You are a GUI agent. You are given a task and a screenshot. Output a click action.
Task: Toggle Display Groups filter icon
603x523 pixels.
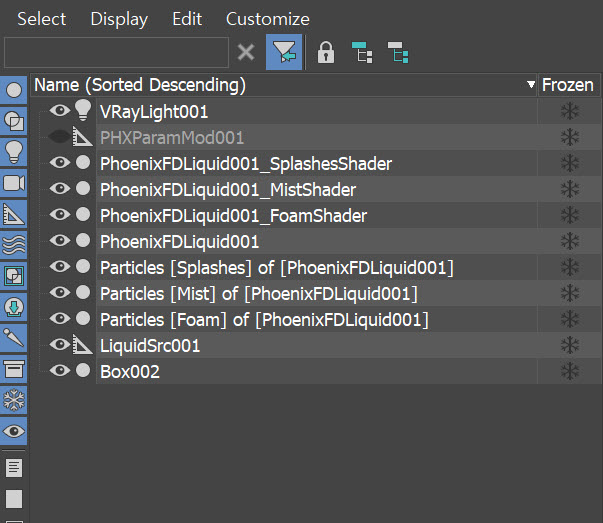(x=14, y=276)
